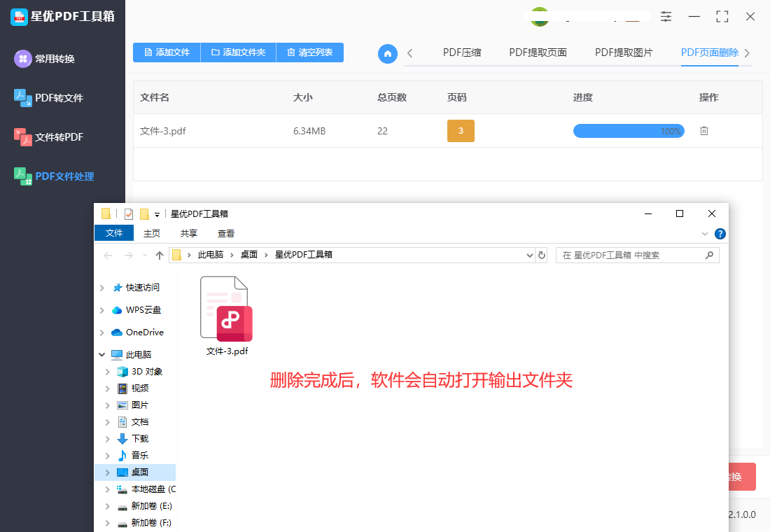Expand 3D 对象 node
The image size is (770, 532).
[107, 372]
